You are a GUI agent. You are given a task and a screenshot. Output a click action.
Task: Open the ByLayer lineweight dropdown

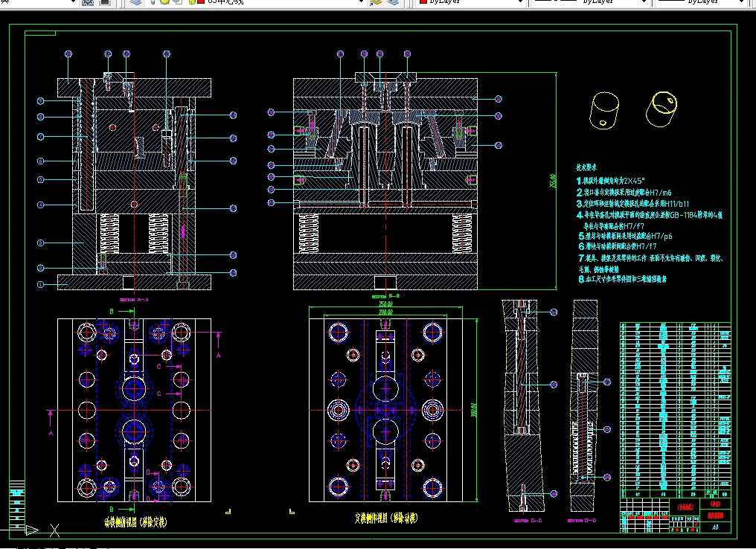pyautogui.click(x=741, y=2)
